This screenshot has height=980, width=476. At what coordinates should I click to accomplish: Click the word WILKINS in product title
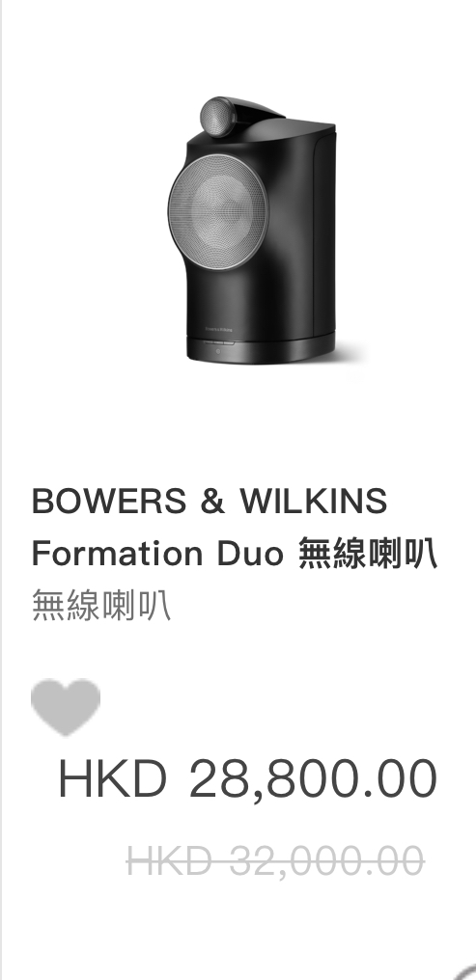pos(314,502)
